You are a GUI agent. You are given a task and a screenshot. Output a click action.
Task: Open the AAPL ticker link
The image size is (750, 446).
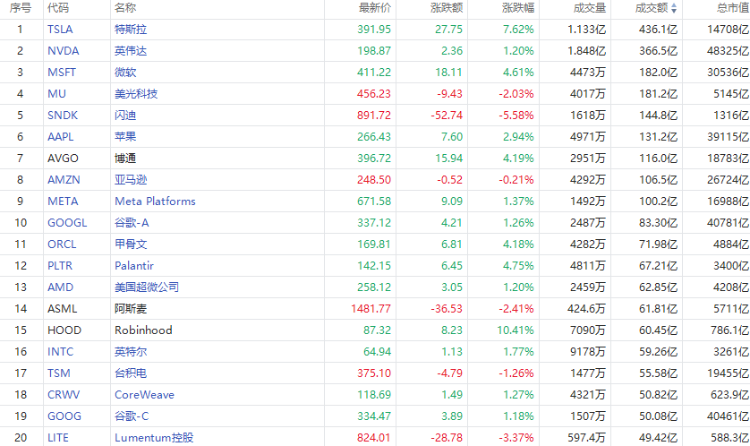pos(60,137)
